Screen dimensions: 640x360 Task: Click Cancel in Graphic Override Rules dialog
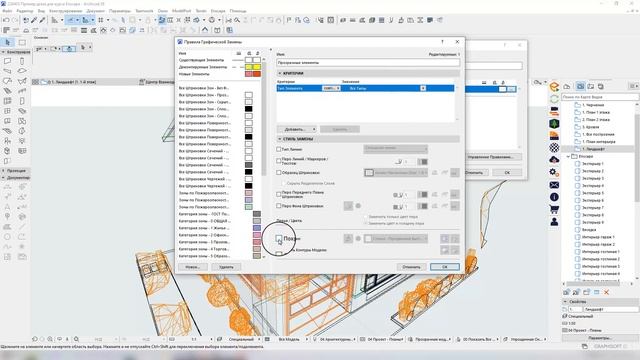tap(411, 267)
